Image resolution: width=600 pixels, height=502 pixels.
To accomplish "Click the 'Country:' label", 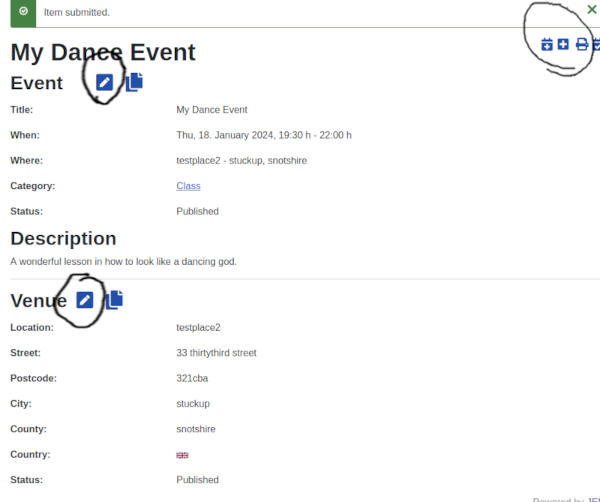I will point(30,455).
